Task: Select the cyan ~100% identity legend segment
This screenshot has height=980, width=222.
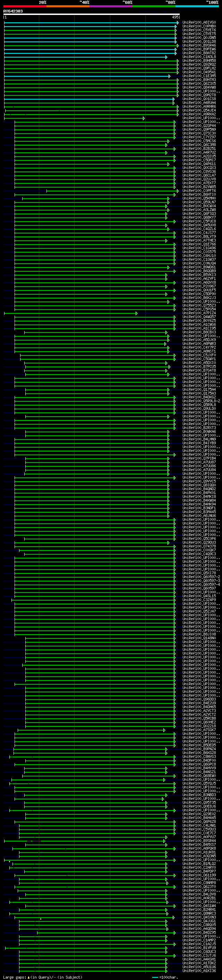Action: (x=197, y=6)
